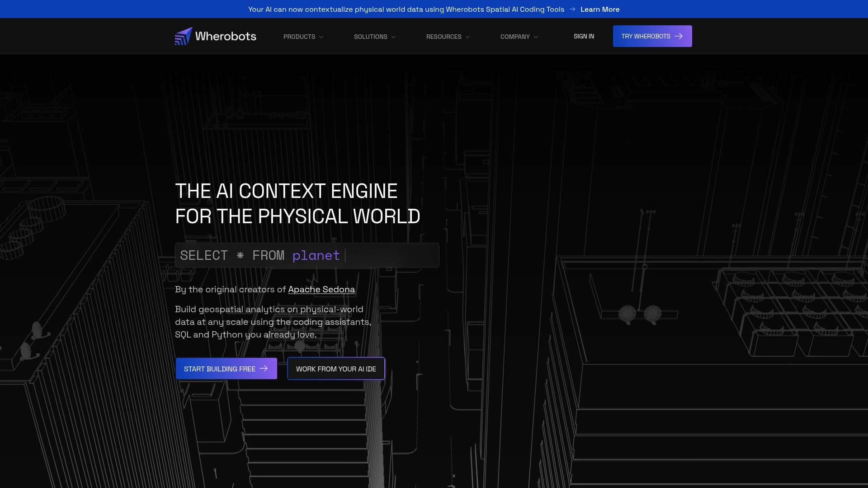This screenshot has height=488, width=868.
Task: Open the Resources menu label
Action: click(x=443, y=37)
